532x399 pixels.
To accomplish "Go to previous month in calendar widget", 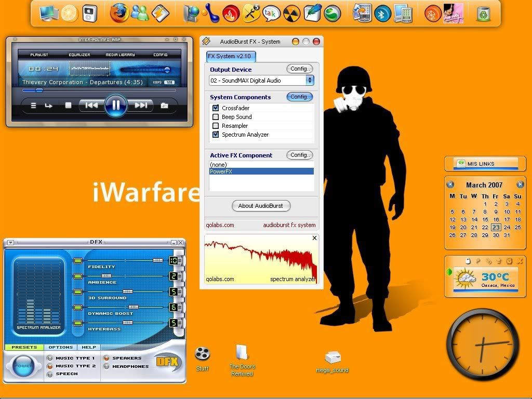I will (450, 184).
